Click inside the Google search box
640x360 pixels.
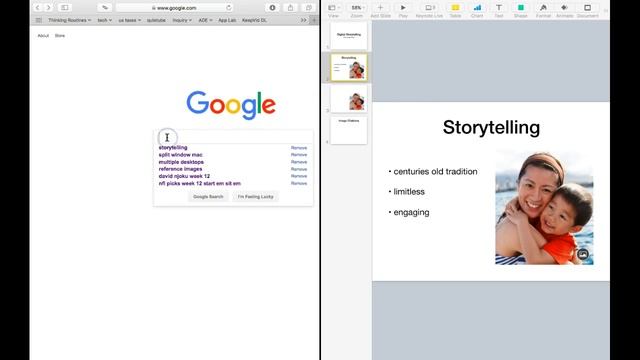233,137
